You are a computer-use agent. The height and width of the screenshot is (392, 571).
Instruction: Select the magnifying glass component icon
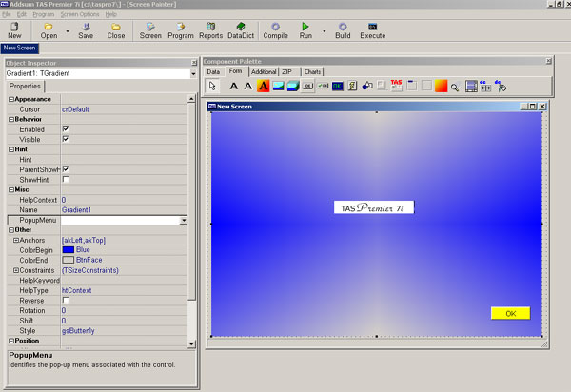coord(455,88)
